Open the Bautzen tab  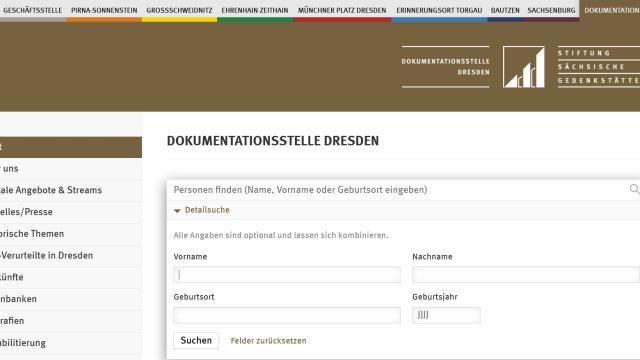point(505,10)
